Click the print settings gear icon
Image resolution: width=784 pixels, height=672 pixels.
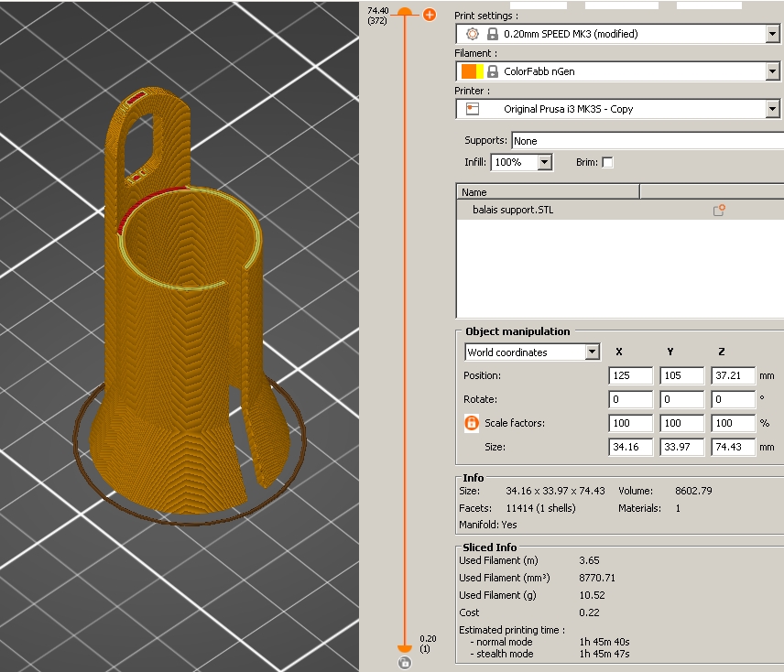click(473, 34)
